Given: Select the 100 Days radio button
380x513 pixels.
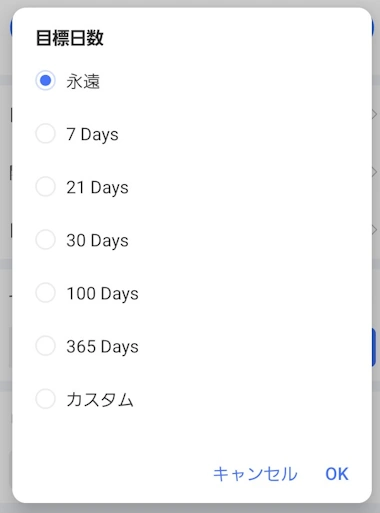Looking at the screenshot, I should click(x=45, y=293).
